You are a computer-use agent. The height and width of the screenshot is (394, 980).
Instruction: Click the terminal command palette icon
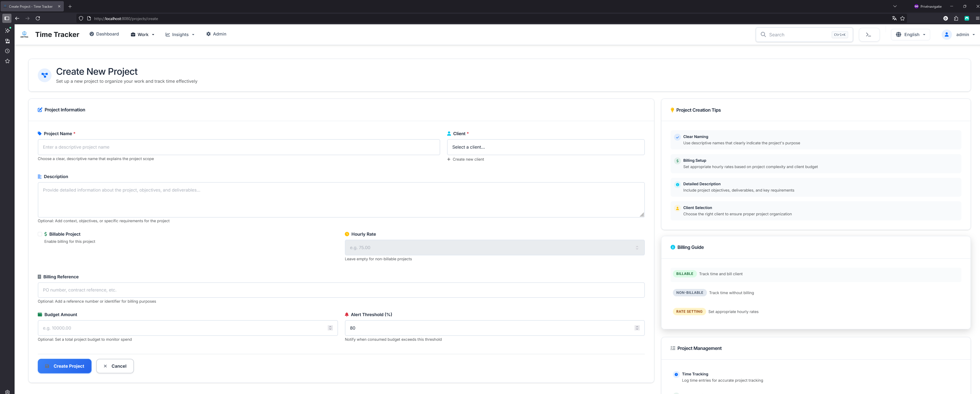(x=869, y=35)
